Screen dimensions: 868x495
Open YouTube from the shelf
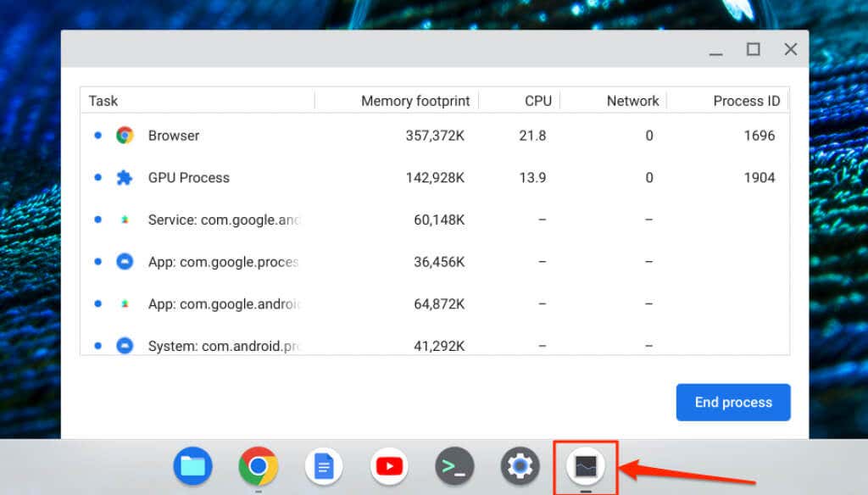pos(388,466)
